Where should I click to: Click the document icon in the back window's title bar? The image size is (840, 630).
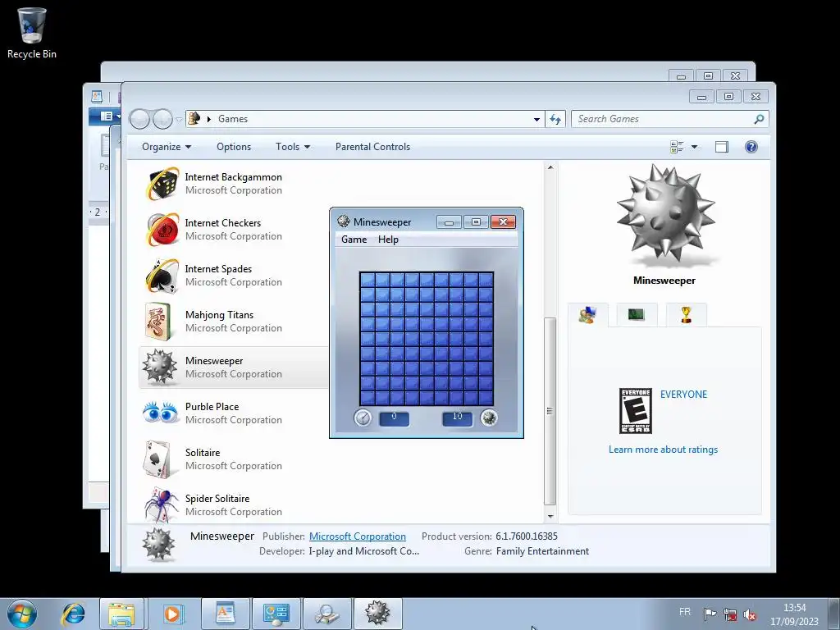pos(97,97)
